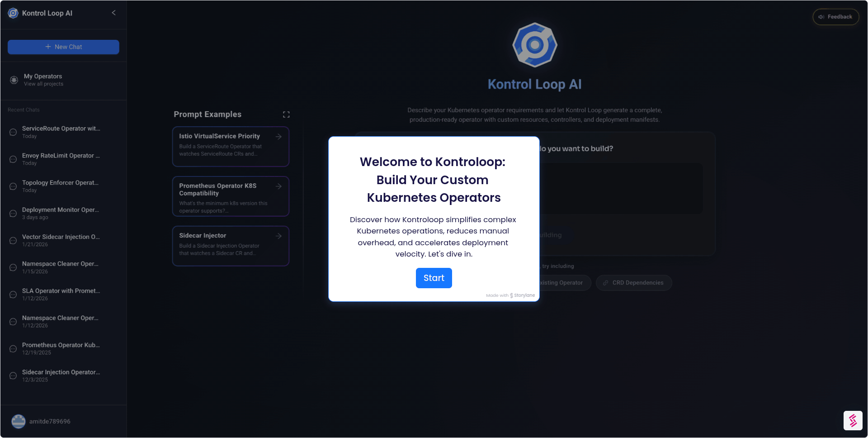The width and height of the screenshot is (868, 438).
Task: Open the Sidecar Injector prompt card
Action: coord(231,246)
